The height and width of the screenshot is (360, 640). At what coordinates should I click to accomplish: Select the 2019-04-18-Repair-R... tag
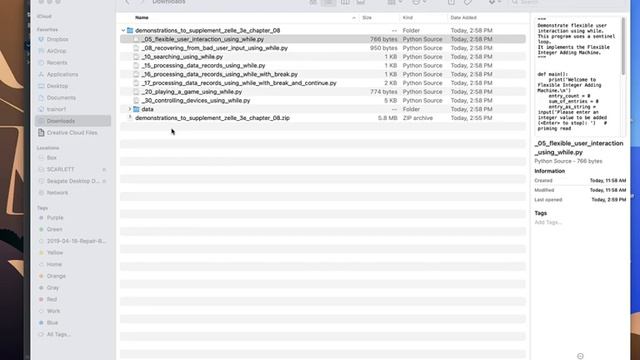pyautogui.click(x=76, y=241)
